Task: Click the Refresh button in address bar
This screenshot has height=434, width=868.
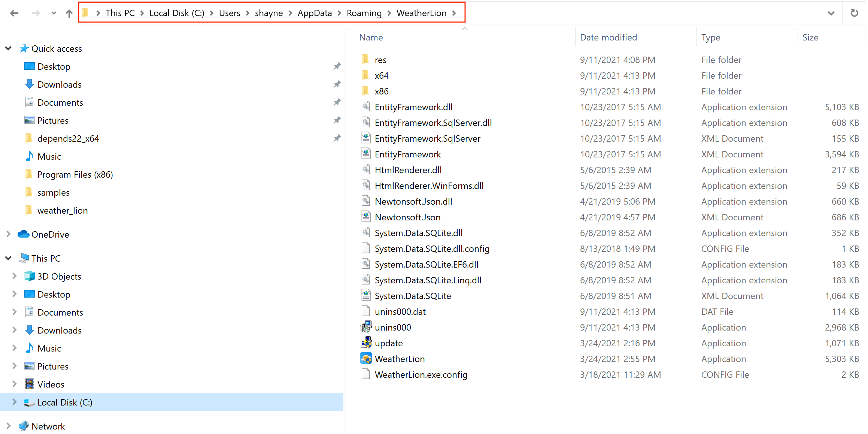Action: coord(854,13)
